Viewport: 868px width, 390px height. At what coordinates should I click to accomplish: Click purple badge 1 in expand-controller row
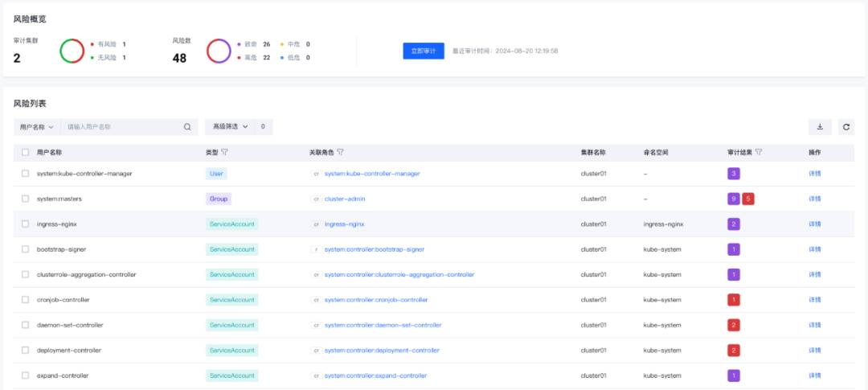[x=734, y=376]
